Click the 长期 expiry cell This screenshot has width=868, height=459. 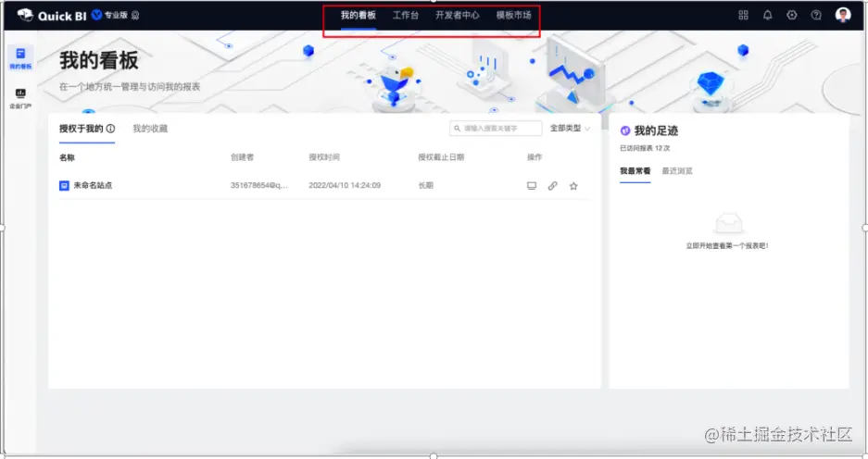[x=426, y=185]
